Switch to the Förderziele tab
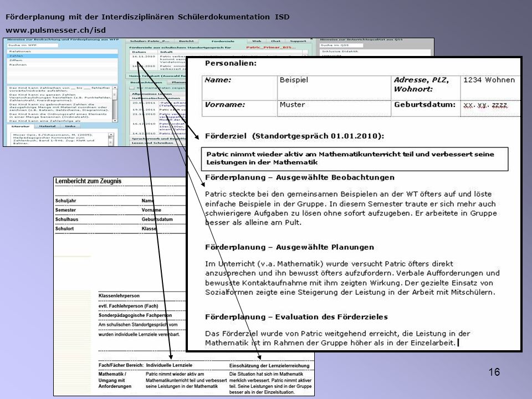Image resolution: width=532 pixels, height=399 pixels. pos(223,41)
